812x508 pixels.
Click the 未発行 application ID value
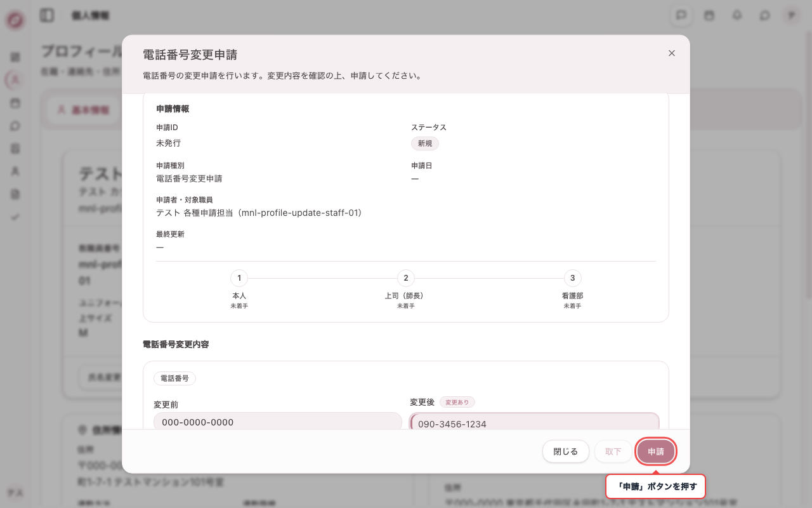pos(168,144)
